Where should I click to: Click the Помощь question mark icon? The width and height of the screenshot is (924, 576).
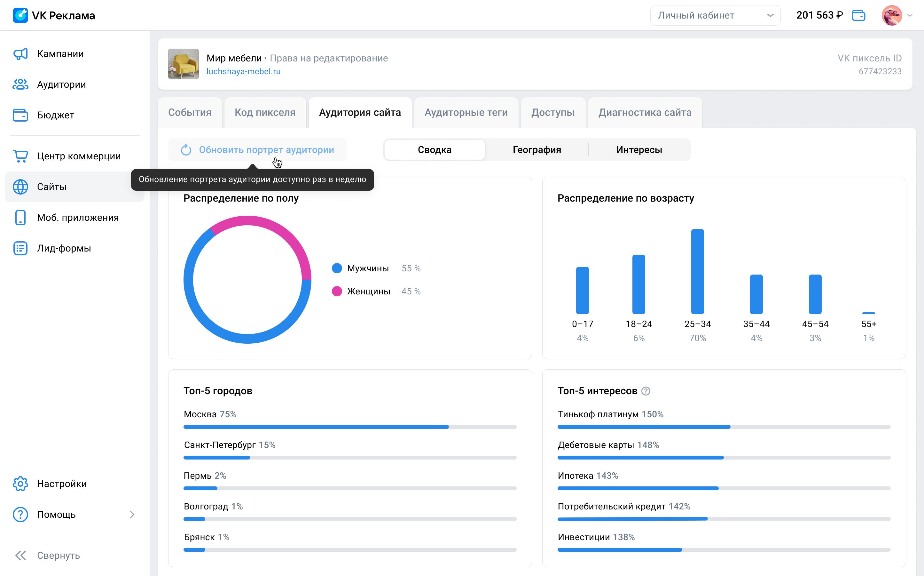20,515
